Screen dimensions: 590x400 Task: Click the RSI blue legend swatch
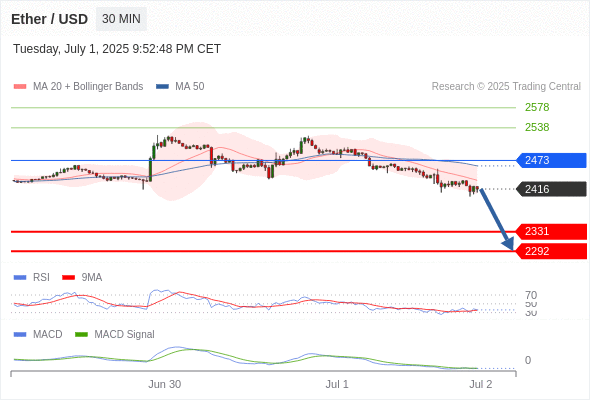(20, 278)
